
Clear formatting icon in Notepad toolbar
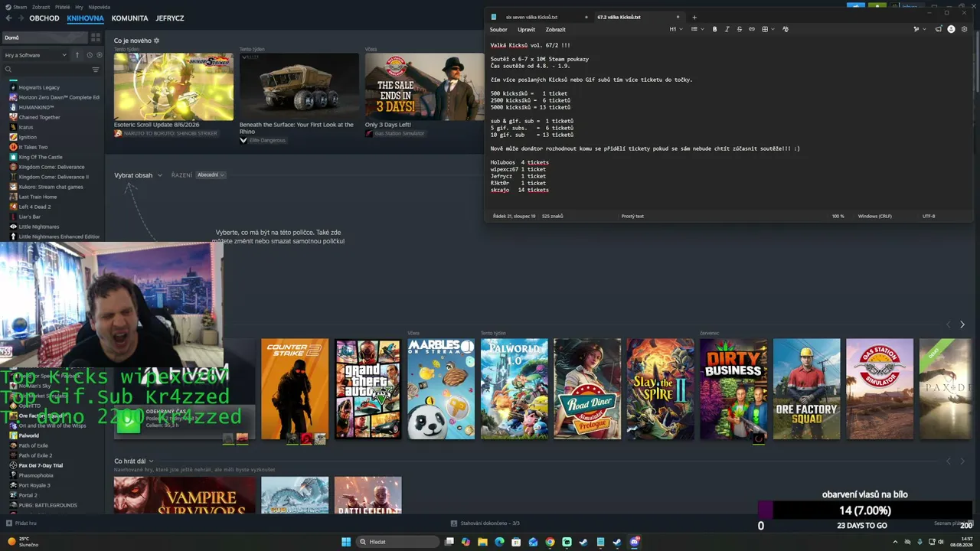pos(786,29)
